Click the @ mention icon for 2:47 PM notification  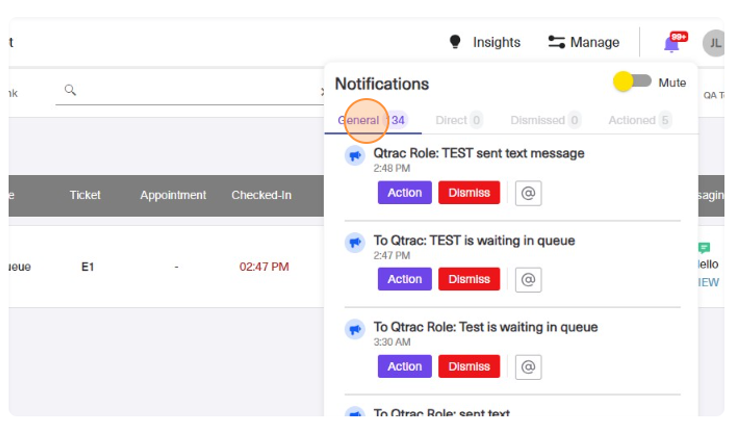[529, 279]
